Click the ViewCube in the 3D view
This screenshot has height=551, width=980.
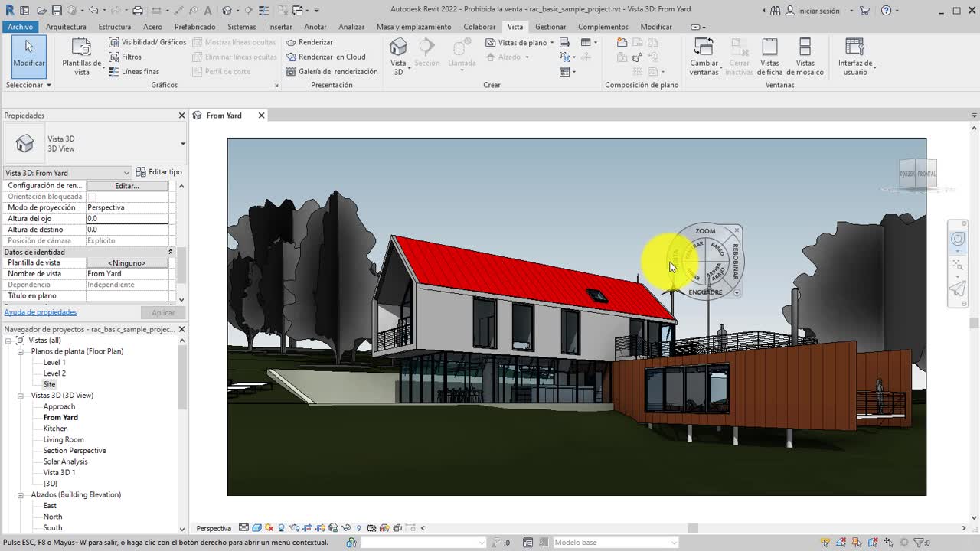click(918, 174)
